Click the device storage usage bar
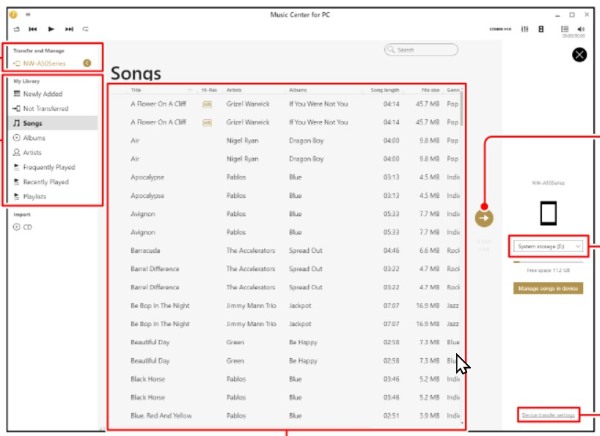The width and height of the screenshot is (600, 436). 548,262
